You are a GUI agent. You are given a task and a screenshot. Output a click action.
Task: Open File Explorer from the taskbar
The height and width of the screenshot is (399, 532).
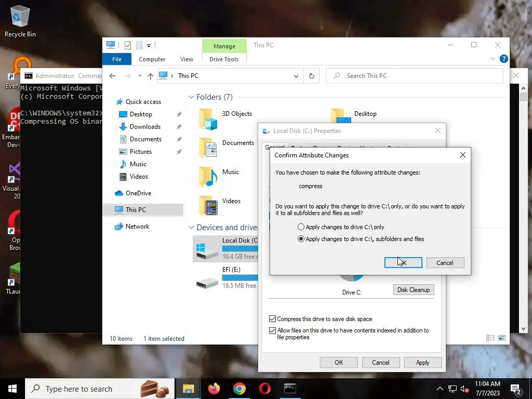pos(188,389)
